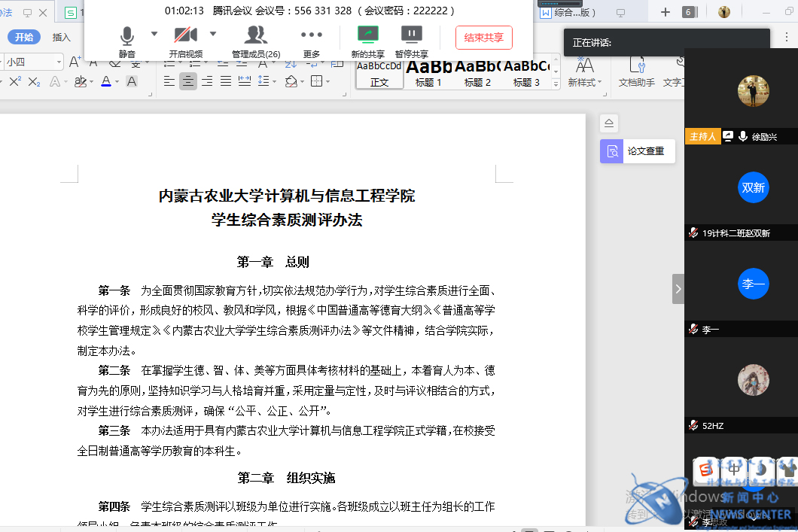Open 管理成员 participants panel

[x=256, y=39]
